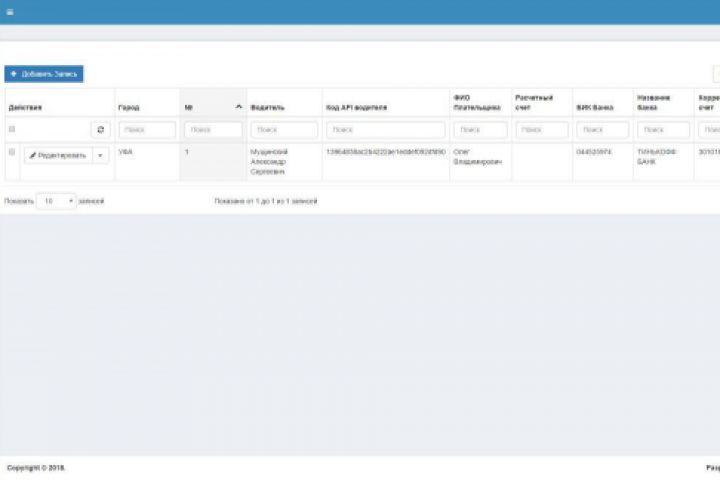Image resolution: width=720 pixels, height=480 pixels.
Task: Select the 'УФА' city cell
Action: click(147, 162)
